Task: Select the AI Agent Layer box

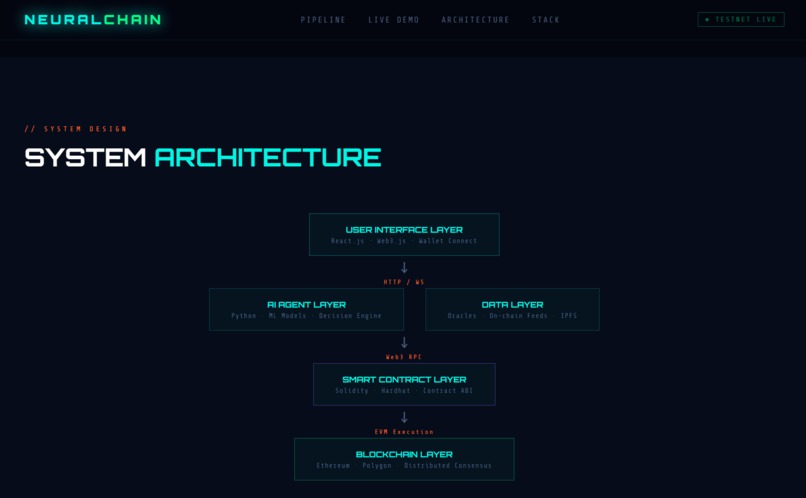Action: (306, 309)
